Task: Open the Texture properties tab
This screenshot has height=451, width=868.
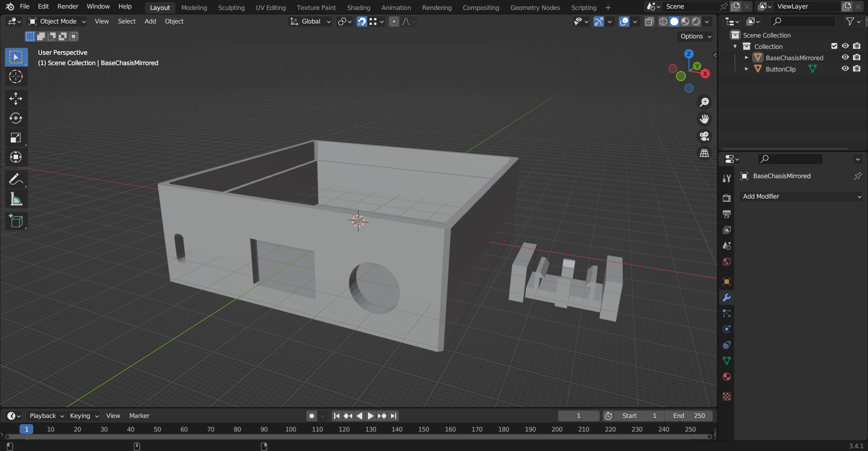Action: click(726, 396)
